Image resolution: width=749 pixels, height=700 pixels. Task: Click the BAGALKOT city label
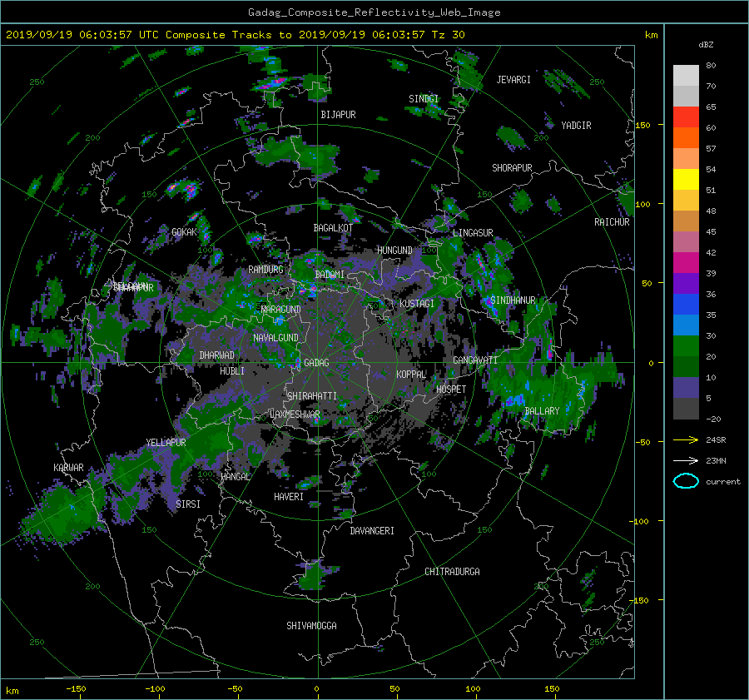coord(333,228)
